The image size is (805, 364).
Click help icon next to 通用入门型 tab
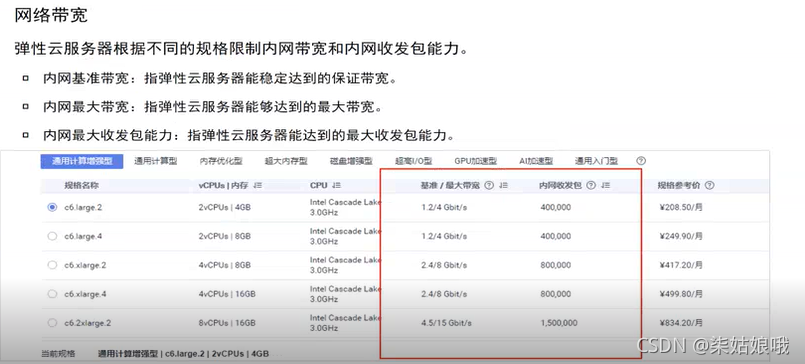click(641, 161)
